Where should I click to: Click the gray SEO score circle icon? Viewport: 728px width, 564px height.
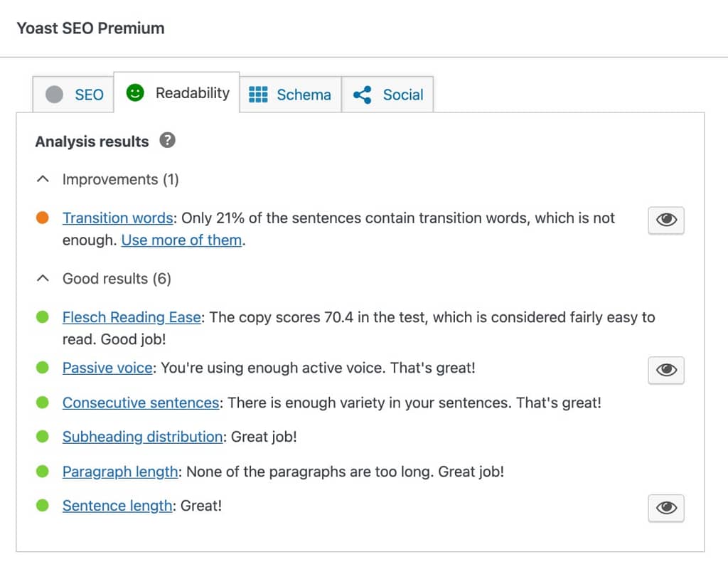[x=54, y=95]
